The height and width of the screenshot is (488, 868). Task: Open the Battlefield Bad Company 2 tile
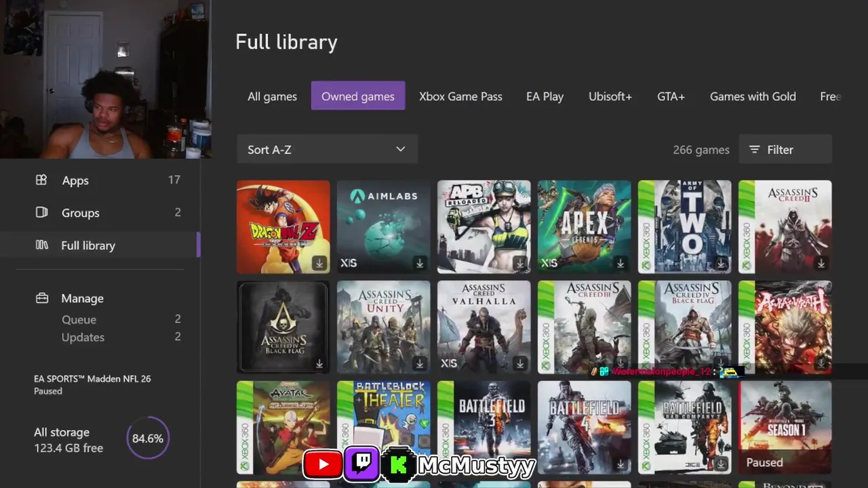click(684, 427)
